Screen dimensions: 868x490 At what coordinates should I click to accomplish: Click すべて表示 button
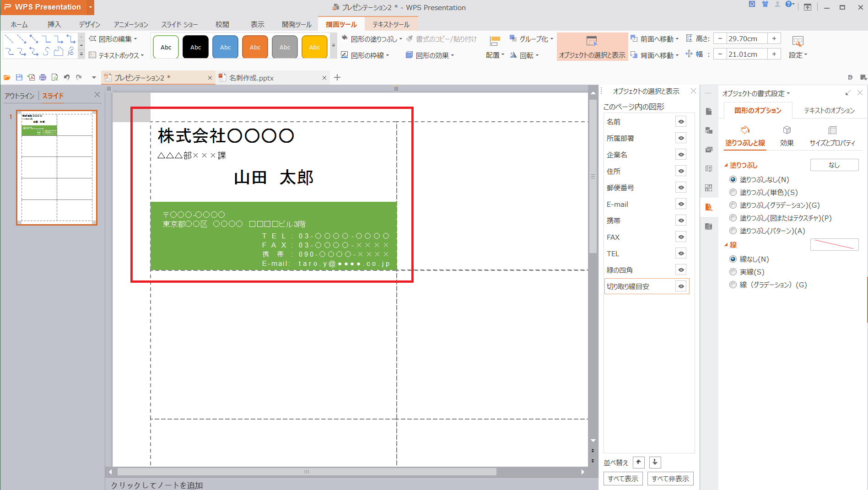(x=623, y=479)
